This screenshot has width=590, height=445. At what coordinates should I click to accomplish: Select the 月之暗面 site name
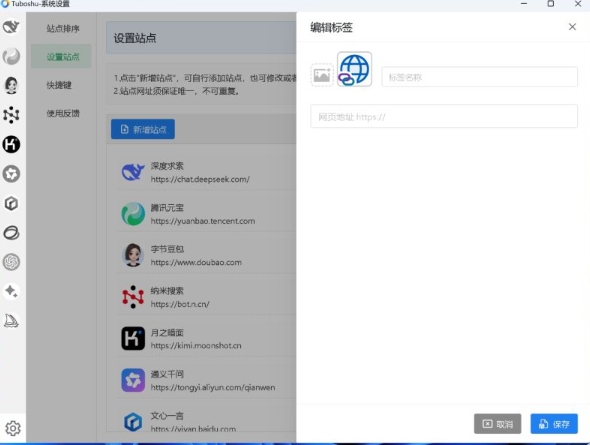tap(167, 333)
